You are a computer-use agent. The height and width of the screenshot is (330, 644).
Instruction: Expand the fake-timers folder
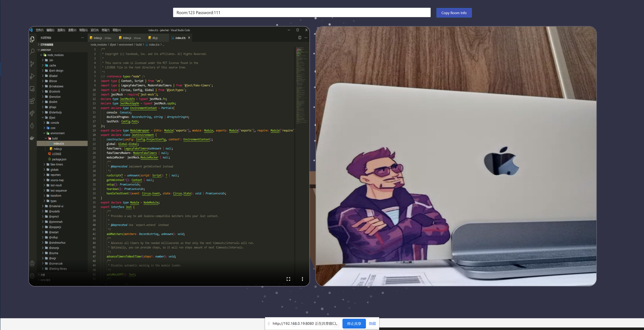57,164
